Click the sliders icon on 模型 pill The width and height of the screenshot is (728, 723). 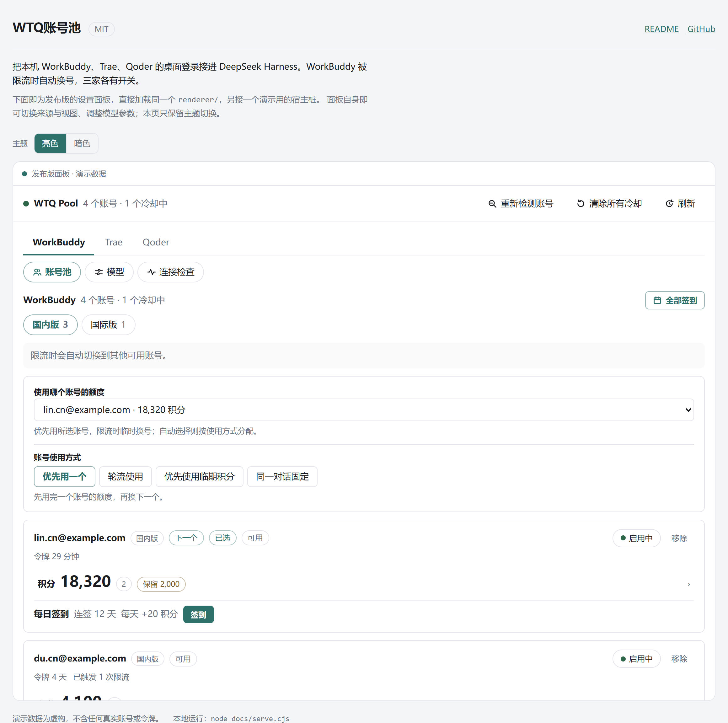click(x=99, y=272)
